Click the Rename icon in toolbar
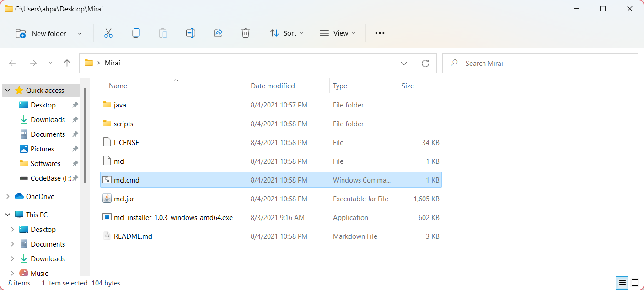Screen dimensions: 644x290 (x=191, y=33)
